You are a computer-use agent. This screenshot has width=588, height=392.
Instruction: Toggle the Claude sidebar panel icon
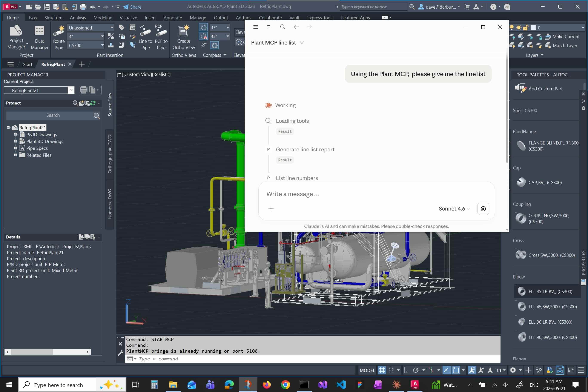point(269,27)
